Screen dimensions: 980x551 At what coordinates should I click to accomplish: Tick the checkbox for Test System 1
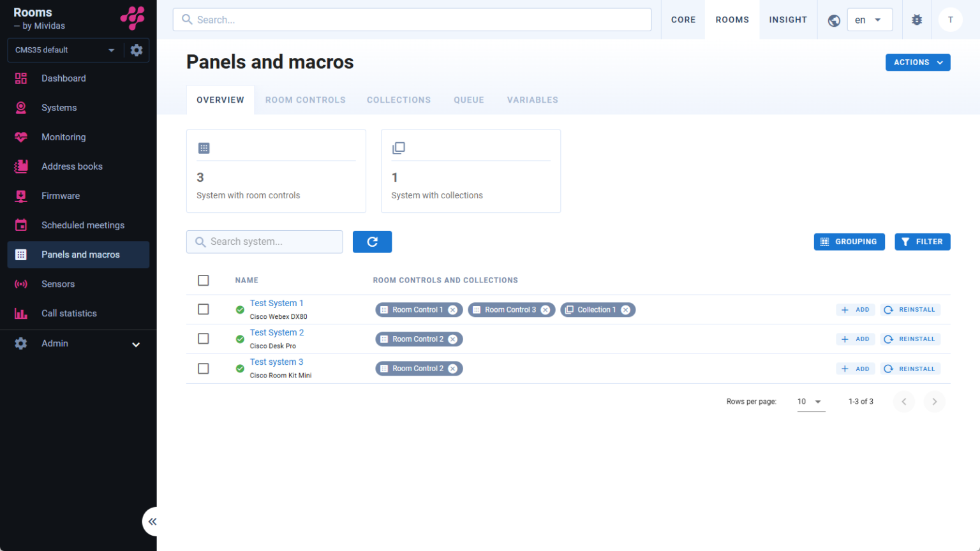pos(204,309)
